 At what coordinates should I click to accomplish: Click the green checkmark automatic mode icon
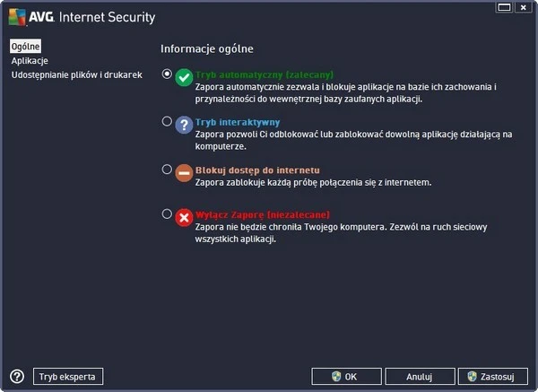click(x=184, y=78)
